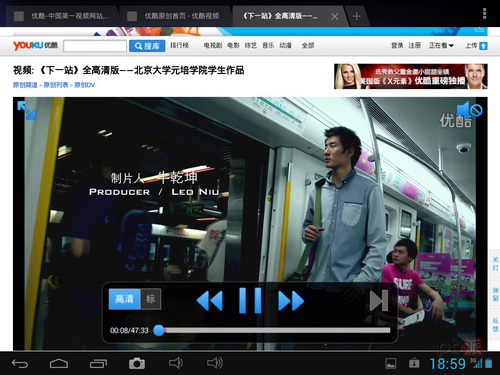
Task: Tap the battery status icon
Action: [x=489, y=363]
